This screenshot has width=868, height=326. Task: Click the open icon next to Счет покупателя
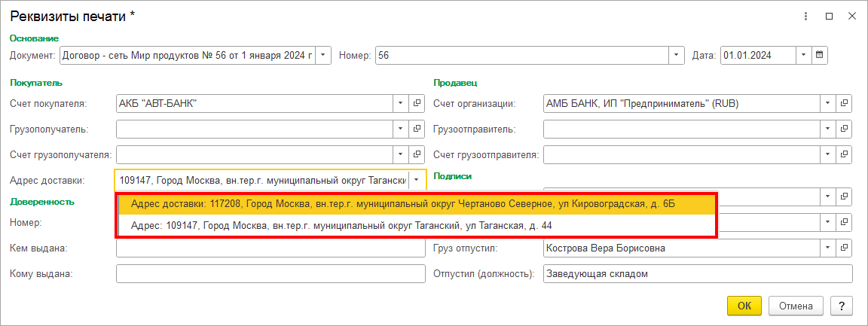(x=418, y=104)
